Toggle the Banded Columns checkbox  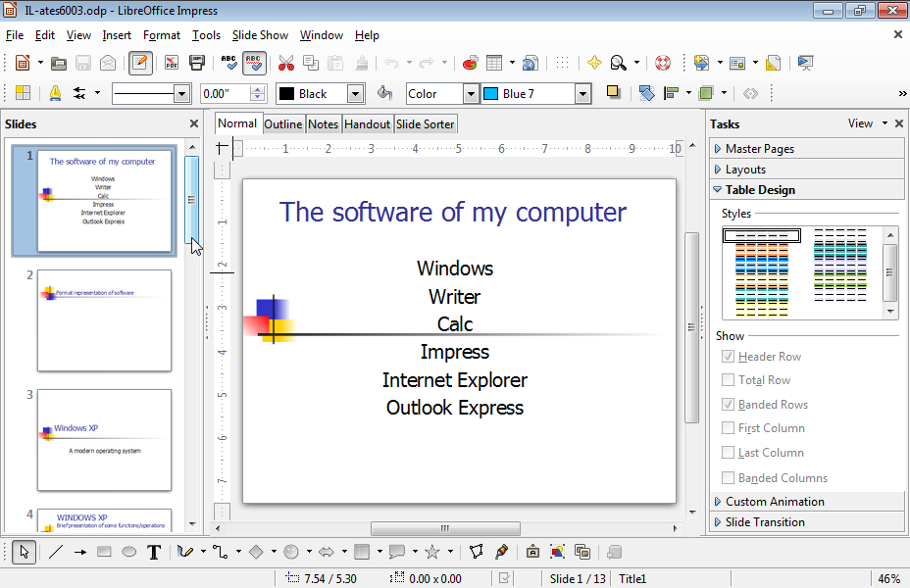[728, 478]
